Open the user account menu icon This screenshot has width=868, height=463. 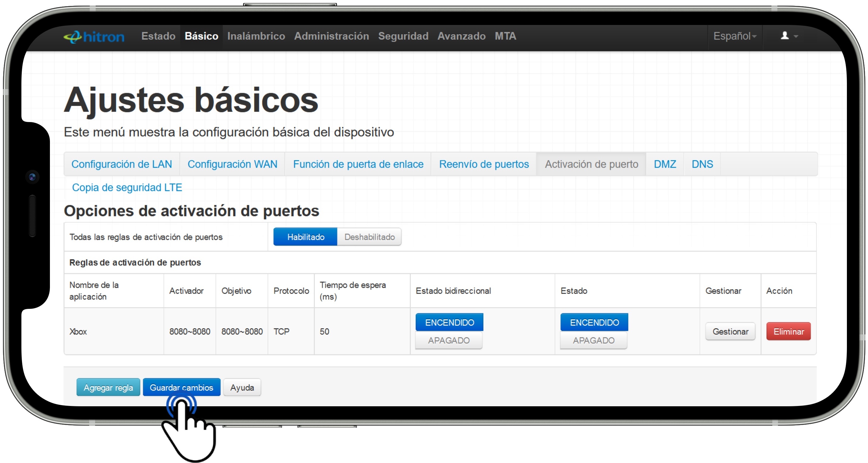pos(784,36)
